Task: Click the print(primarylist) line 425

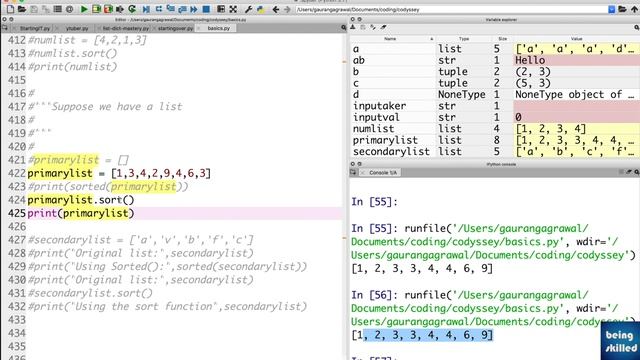Action: pos(81,213)
